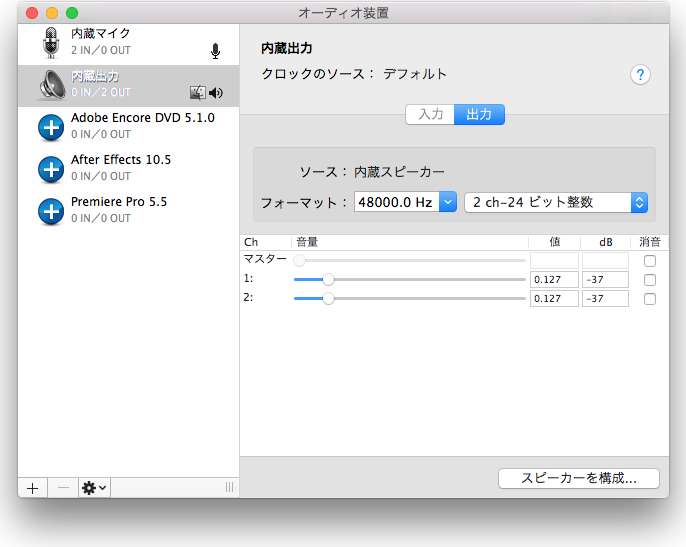Click the channel 2 値 field 0.127
The height and width of the screenshot is (547, 686).
pos(554,298)
